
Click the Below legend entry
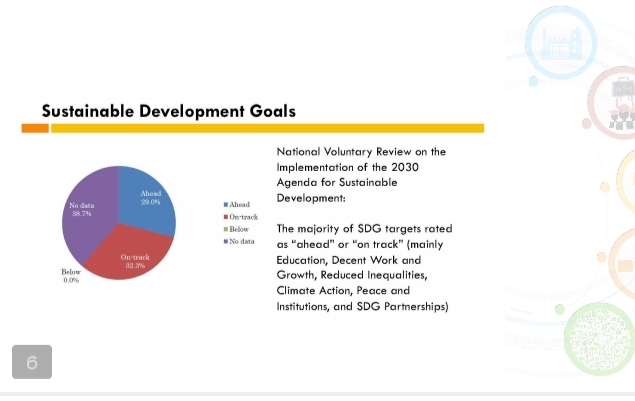[238, 229]
